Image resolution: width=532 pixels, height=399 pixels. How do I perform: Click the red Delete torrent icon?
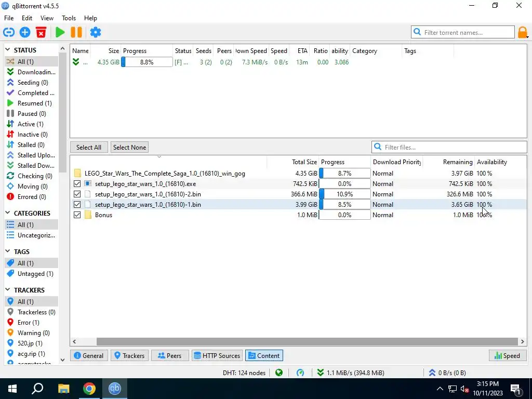[x=41, y=32]
